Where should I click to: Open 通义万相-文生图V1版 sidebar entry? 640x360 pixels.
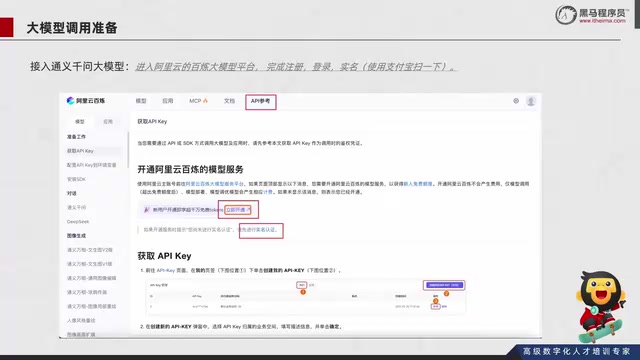click(x=89, y=264)
